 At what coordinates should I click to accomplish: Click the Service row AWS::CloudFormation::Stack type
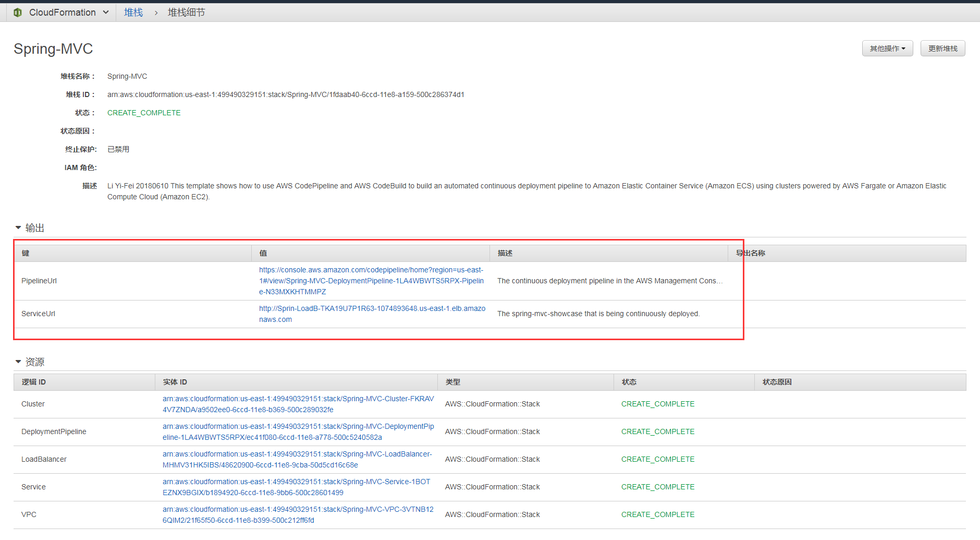pyautogui.click(x=493, y=487)
